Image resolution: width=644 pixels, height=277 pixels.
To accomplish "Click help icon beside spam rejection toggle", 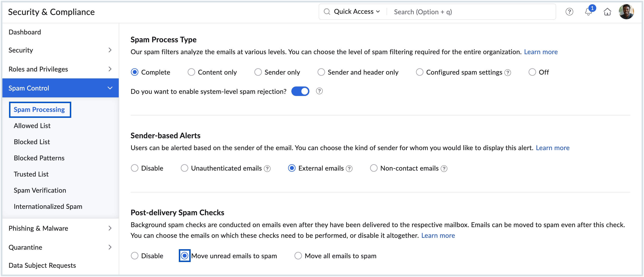I will tap(319, 91).
